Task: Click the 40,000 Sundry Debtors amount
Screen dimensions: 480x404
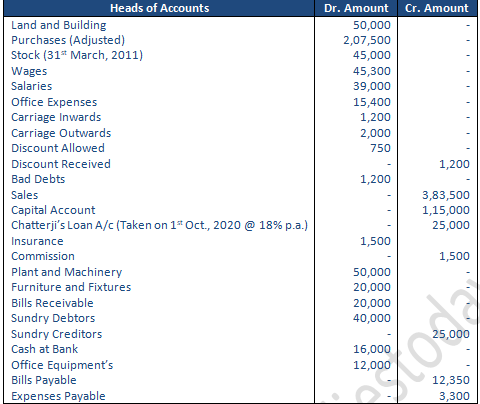Action: [372, 318]
